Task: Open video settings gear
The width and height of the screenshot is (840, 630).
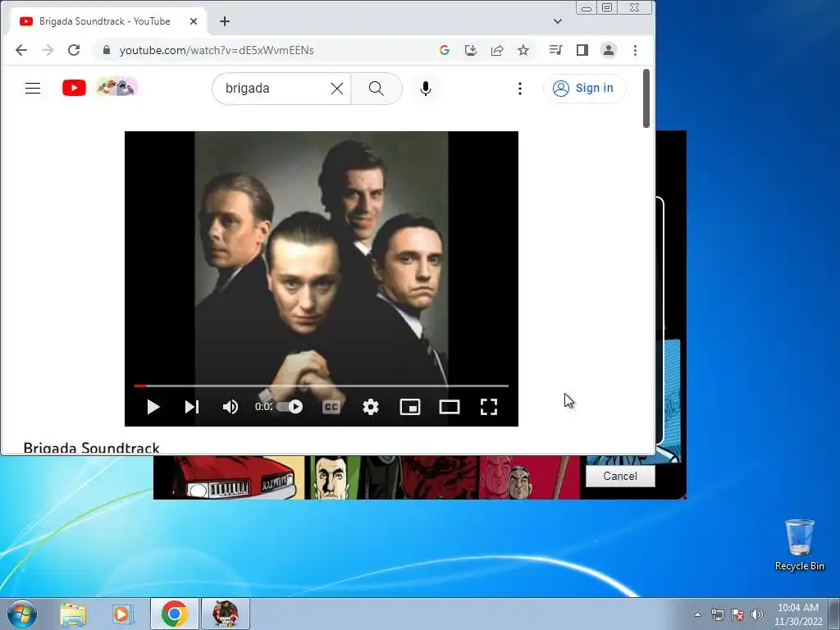Action: pyautogui.click(x=371, y=407)
